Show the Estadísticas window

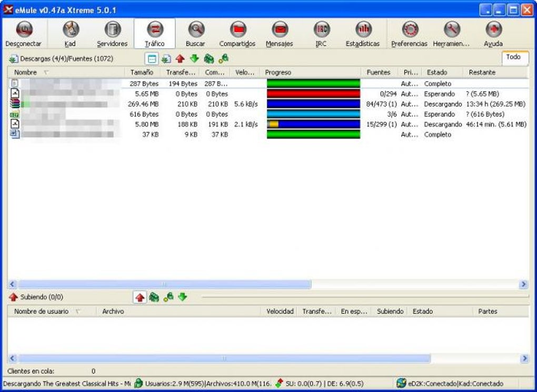point(363,34)
